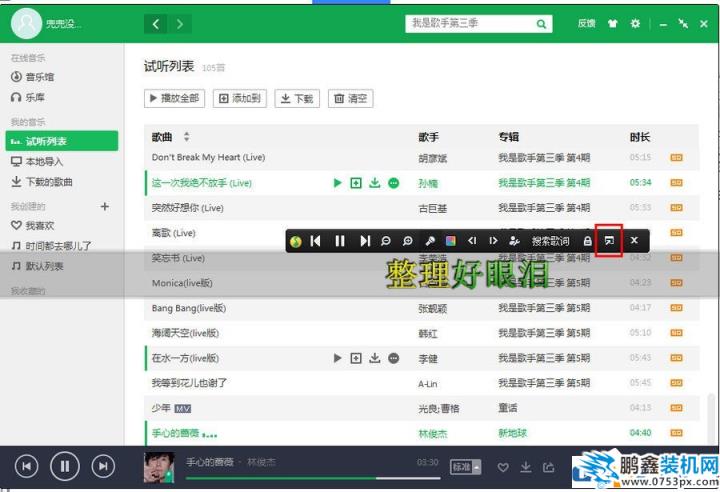Pause playback from lyrics toolbar
The height and width of the screenshot is (492, 720).
click(340, 241)
